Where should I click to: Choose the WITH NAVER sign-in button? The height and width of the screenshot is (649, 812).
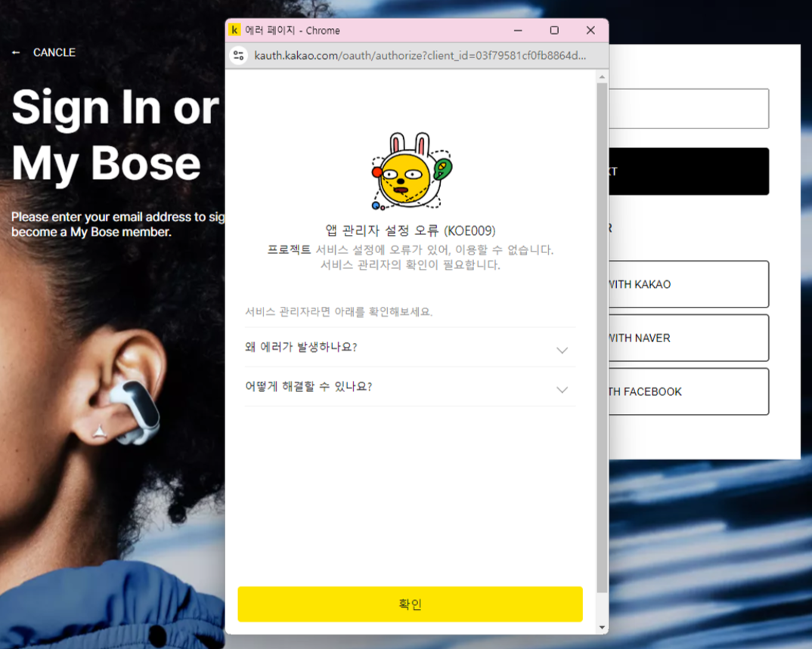pos(688,338)
